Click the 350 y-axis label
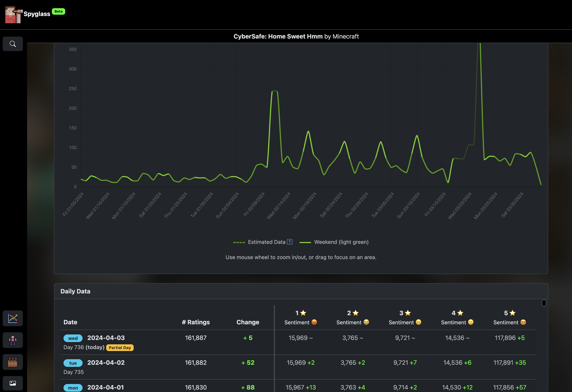 pyautogui.click(x=73, y=49)
